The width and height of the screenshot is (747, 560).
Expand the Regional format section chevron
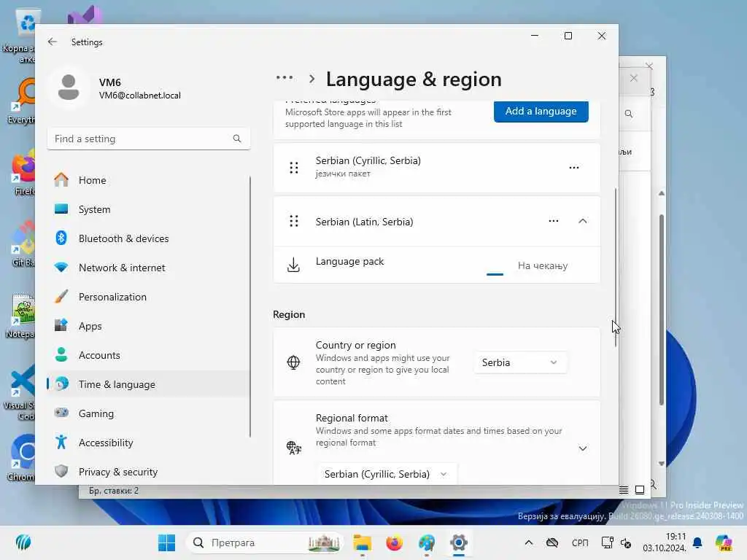tap(583, 448)
